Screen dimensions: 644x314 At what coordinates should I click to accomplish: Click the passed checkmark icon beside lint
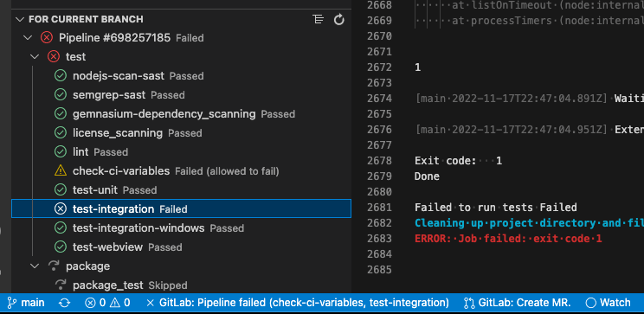[61, 151]
